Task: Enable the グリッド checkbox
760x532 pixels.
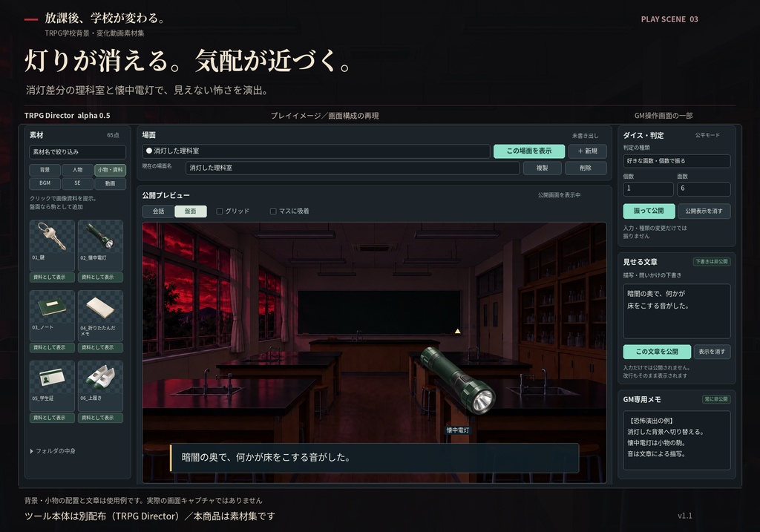Action: coord(220,211)
